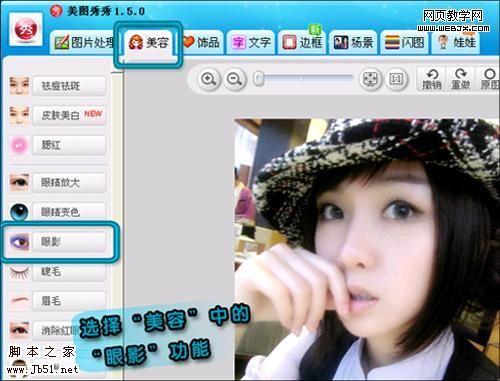Image resolution: width=500 pixels, height=381 pixels.
Task: Choose the 皮肤美白 button
Action: click(x=70, y=115)
